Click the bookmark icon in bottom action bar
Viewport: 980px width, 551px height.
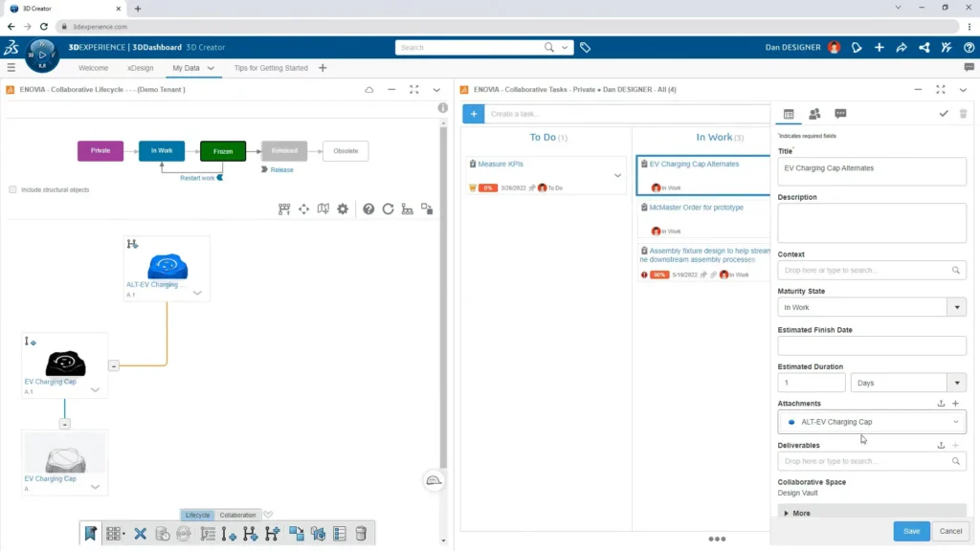91,534
